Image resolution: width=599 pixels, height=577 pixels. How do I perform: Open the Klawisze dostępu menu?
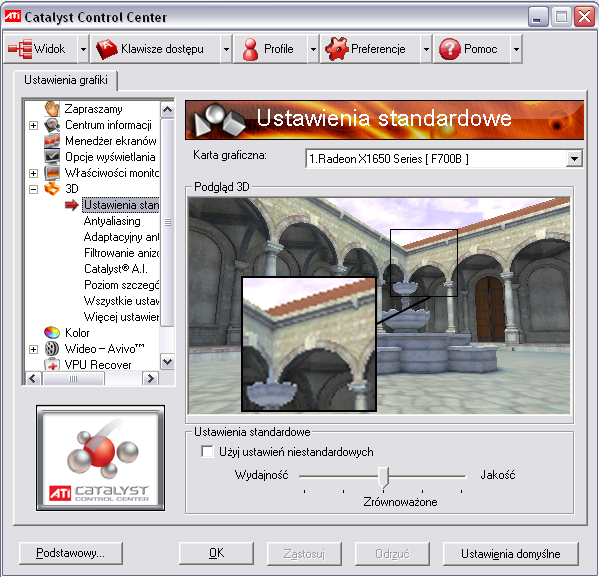pos(155,49)
